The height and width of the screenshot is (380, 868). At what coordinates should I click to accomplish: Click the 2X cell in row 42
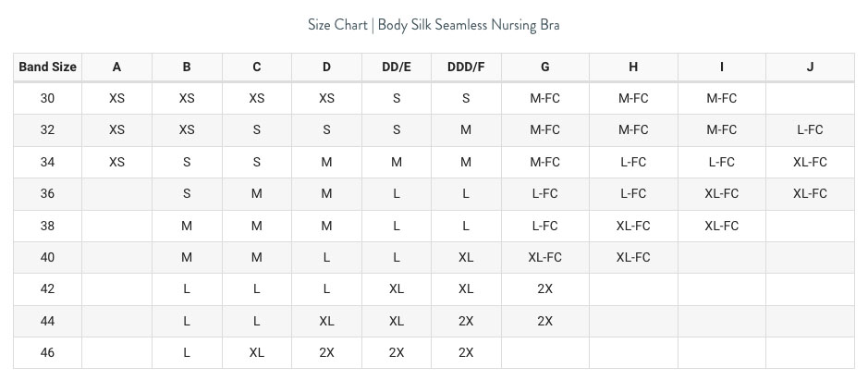[x=544, y=288]
